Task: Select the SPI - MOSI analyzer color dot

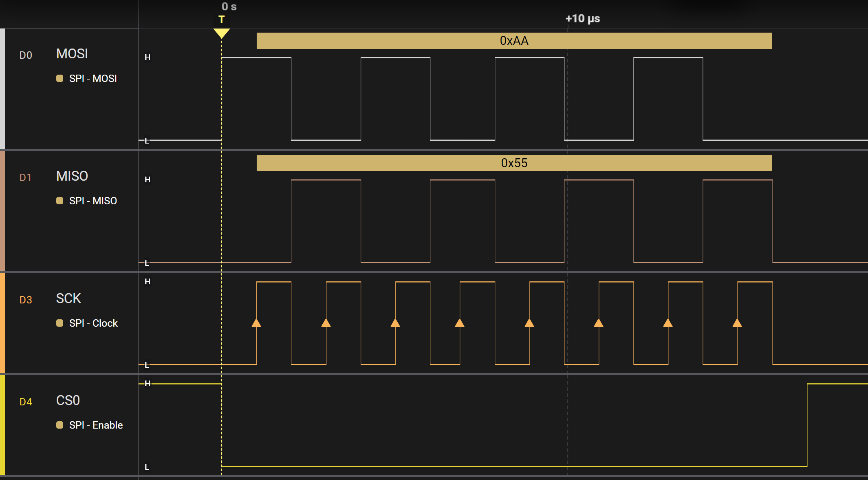Action: (60, 78)
